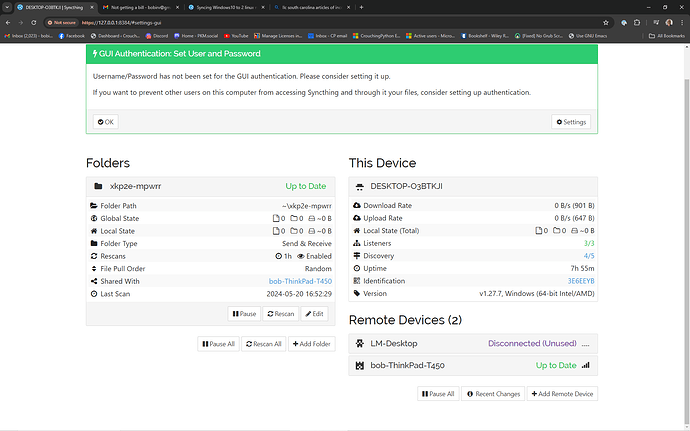Click the Folder Type folder icon
Viewport: 690px width, 431px height.
[x=94, y=243]
